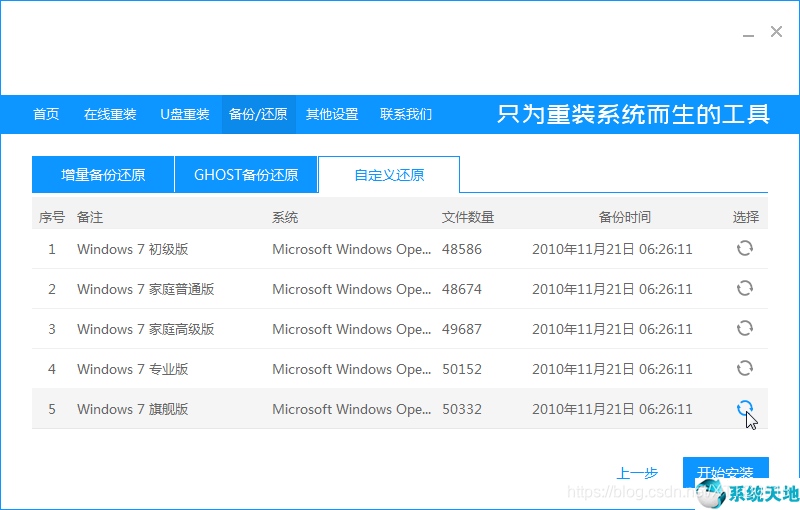Click file count 50152

(462, 369)
